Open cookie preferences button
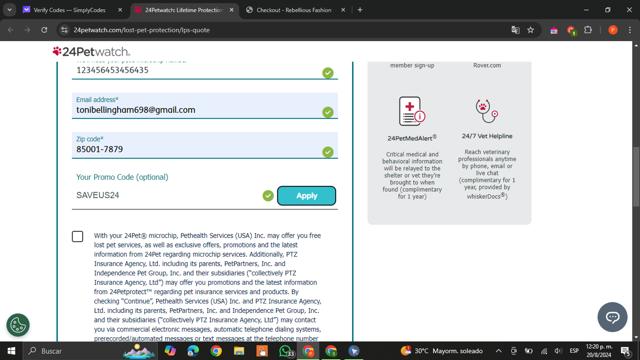The image size is (640, 360). click(x=18, y=325)
